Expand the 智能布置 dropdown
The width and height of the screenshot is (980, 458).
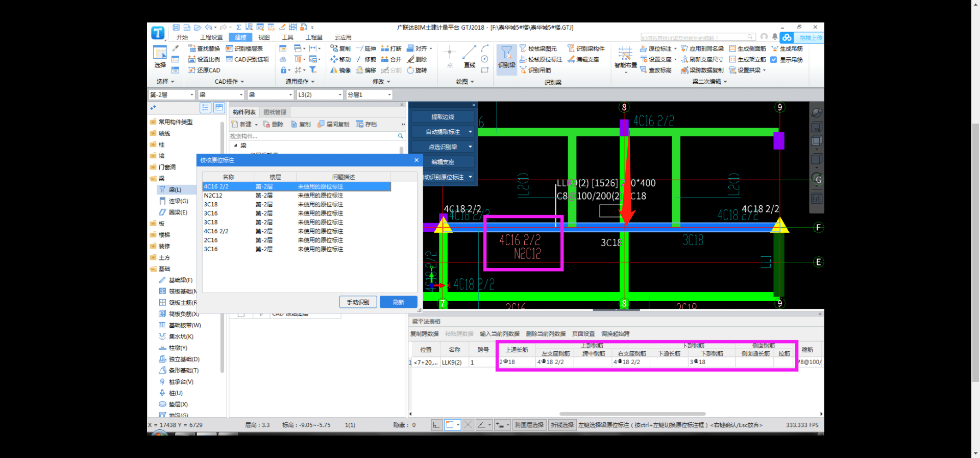pyautogui.click(x=626, y=72)
